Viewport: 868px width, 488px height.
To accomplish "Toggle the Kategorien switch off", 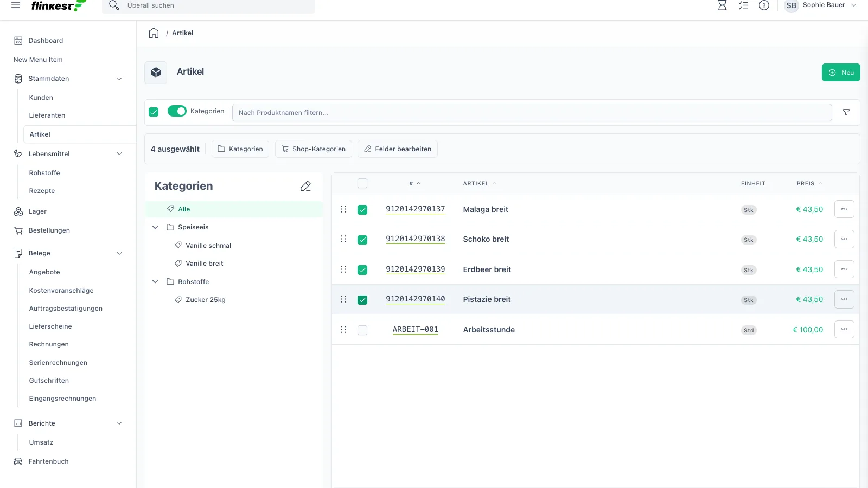I will tap(177, 111).
